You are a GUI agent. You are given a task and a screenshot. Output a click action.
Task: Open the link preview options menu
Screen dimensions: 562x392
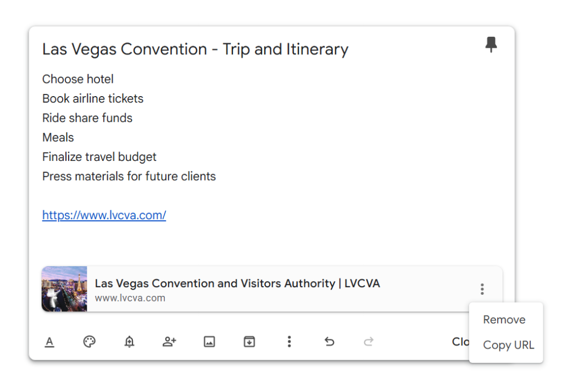click(x=482, y=289)
